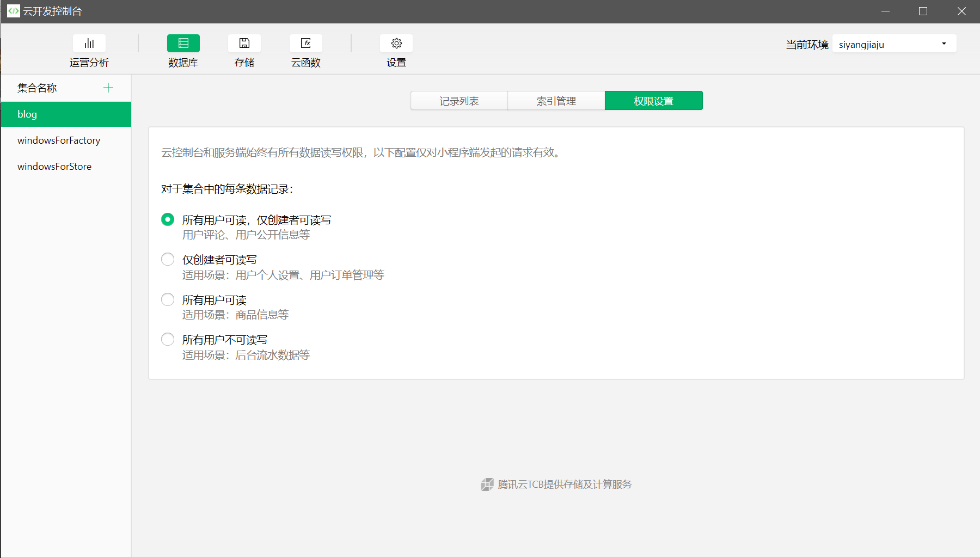Choose 所有用户可读 radio option
Screen dimensions: 980x558
[x=168, y=299]
